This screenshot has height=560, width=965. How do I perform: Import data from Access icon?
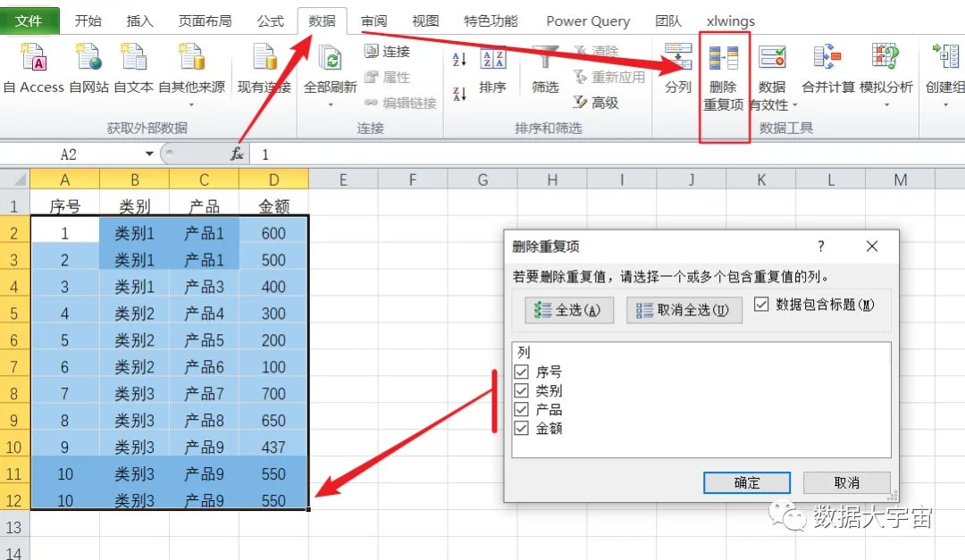pos(33,56)
